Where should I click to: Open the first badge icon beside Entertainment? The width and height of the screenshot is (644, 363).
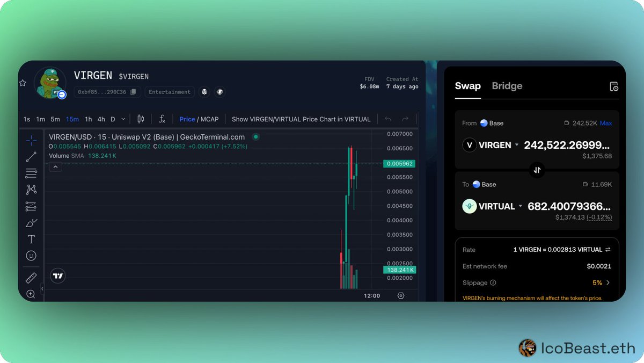click(204, 92)
